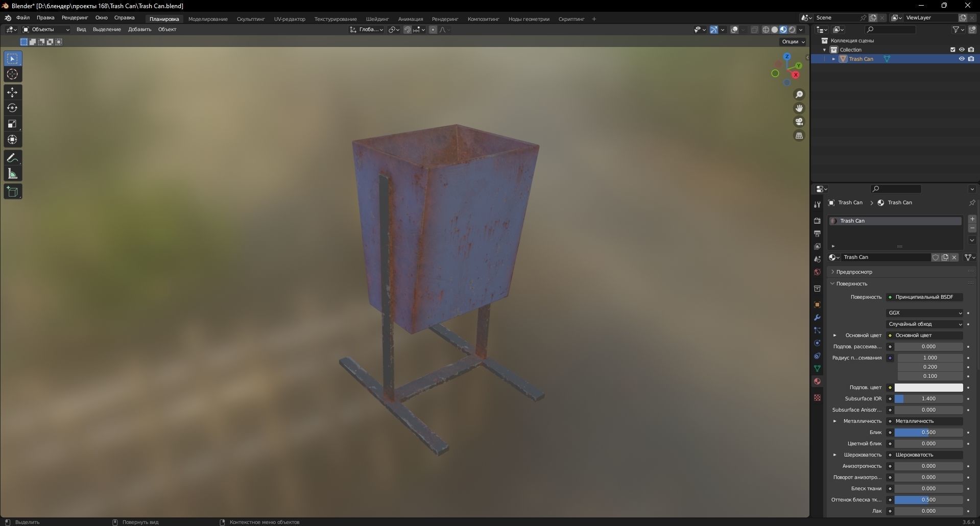Activate the Scale tool
The width and height of the screenshot is (980, 526).
pyautogui.click(x=12, y=124)
